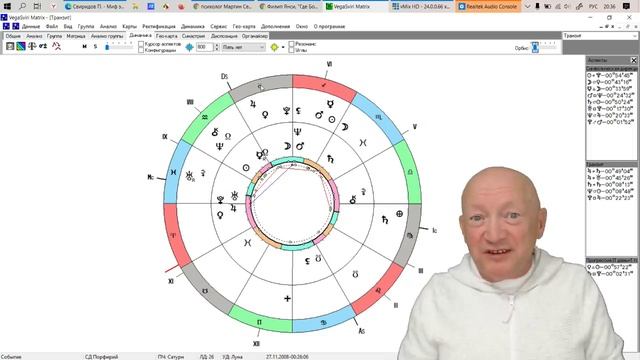Click the taskbar search icon
This screenshot has width=640, height=360.
pyautogui.click(x=22, y=6)
